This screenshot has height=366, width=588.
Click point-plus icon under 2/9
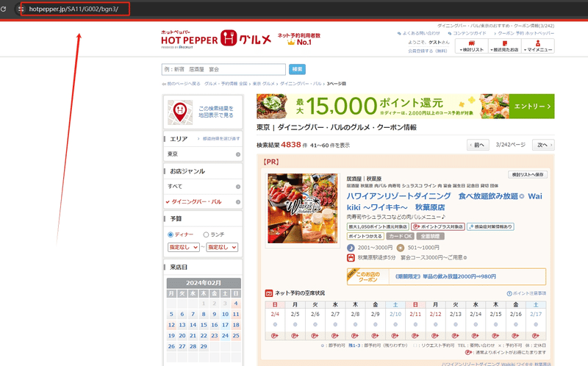376,336
